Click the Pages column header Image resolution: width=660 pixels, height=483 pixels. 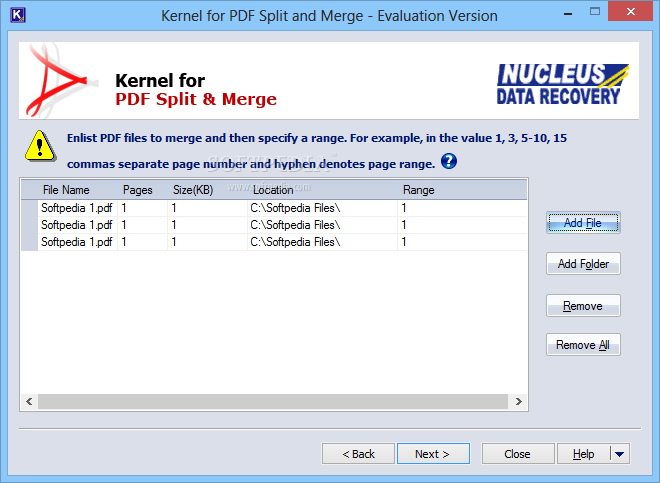(x=142, y=190)
